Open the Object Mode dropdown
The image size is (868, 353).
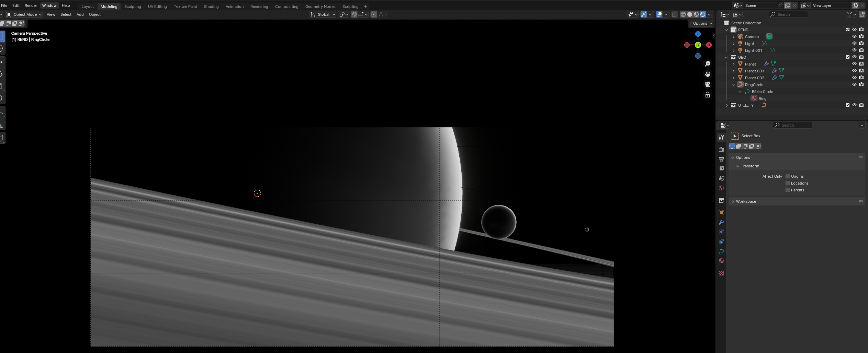[x=24, y=14]
